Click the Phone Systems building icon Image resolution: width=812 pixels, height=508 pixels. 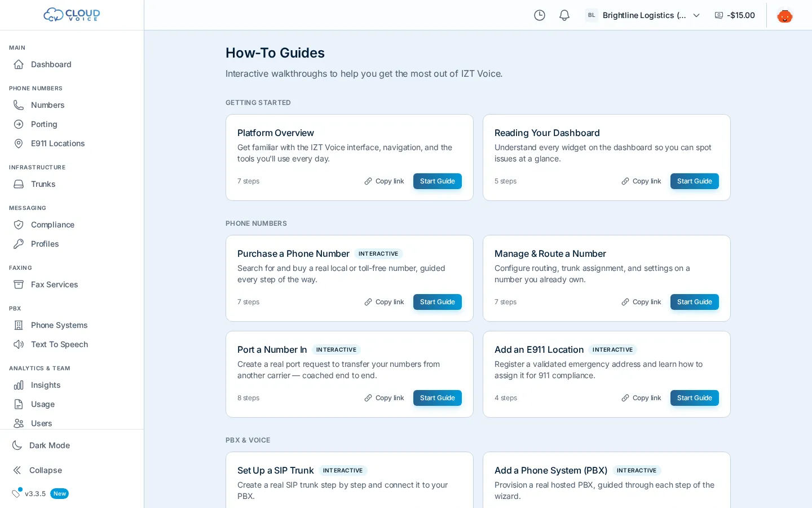[19, 325]
